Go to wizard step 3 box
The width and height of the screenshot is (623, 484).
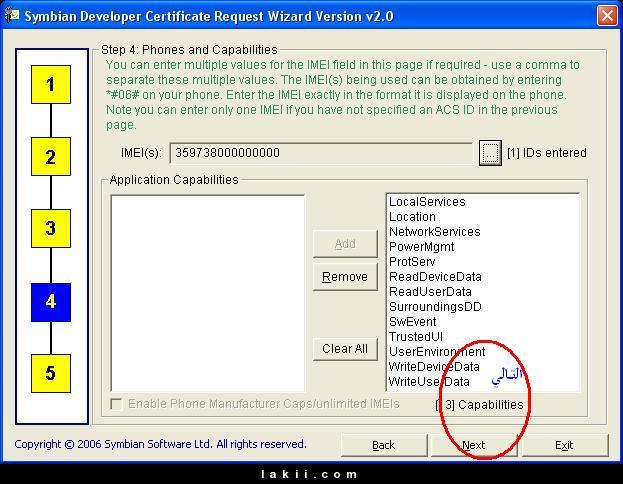(51, 228)
